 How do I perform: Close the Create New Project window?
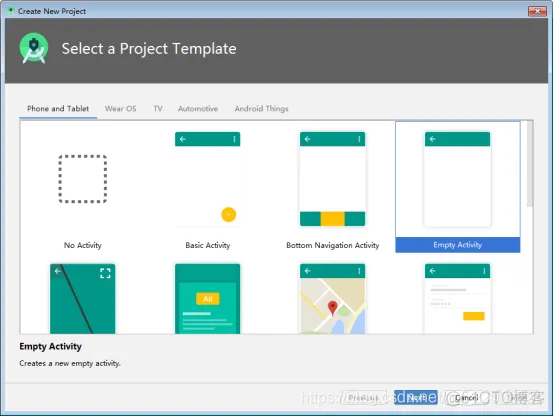[x=537, y=11]
